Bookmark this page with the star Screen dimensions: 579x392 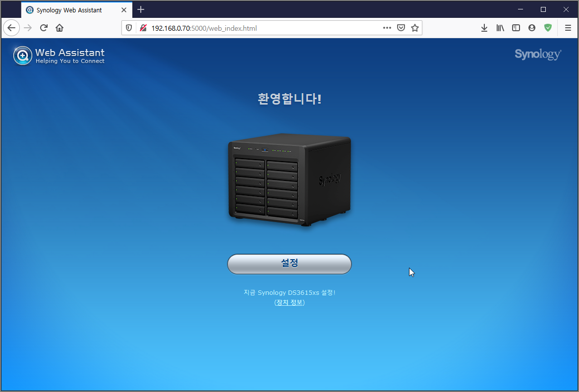pos(415,28)
